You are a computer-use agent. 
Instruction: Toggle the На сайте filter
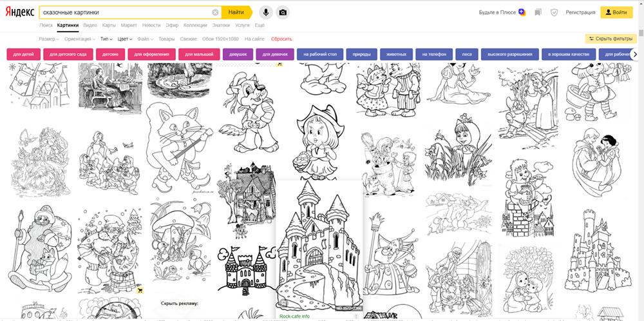[254, 39]
